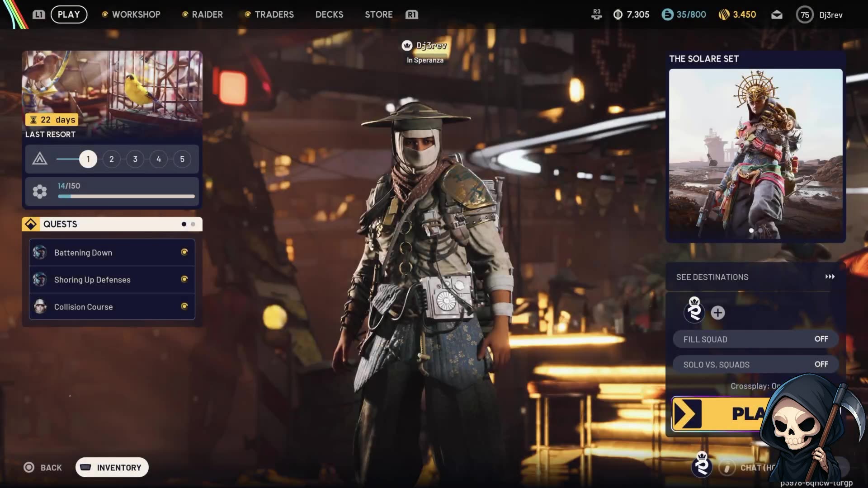This screenshot has width=868, height=488.
Task: Select trial tier 2
Action: tap(112, 159)
